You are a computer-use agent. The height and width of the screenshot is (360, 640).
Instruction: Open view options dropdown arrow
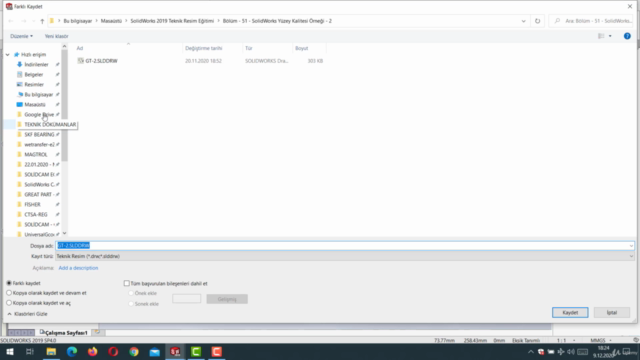pyautogui.click(x=610, y=36)
